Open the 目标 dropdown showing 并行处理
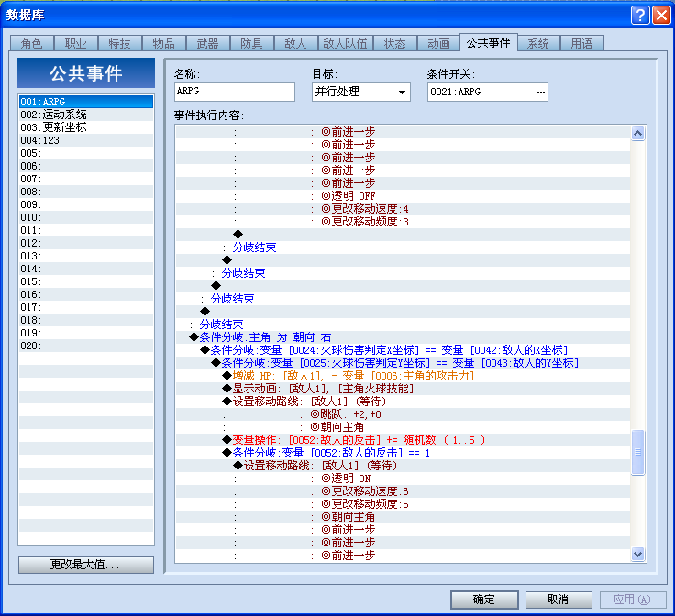The height and width of the screenshot is (616, 675). pyautogui.click(x=361, y=92)
